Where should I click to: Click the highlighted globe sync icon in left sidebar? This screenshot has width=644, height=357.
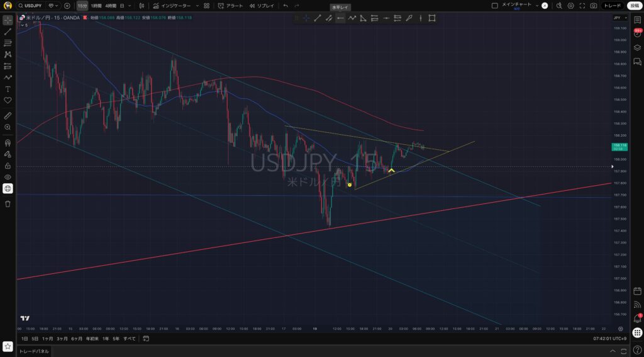[x=8, y=189]
